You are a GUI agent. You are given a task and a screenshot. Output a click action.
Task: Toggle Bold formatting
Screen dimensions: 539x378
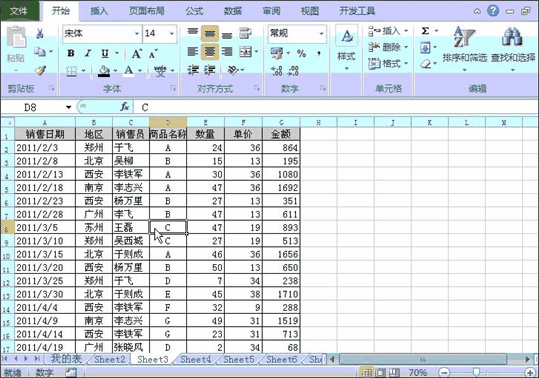point(71,53)
